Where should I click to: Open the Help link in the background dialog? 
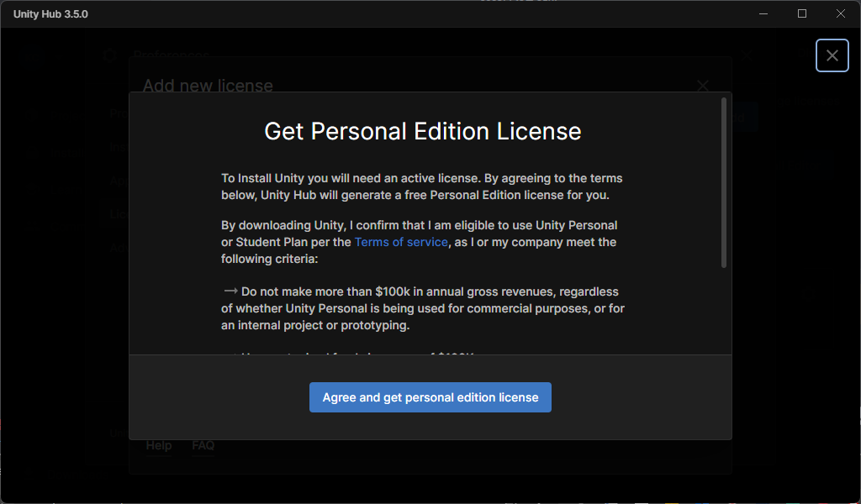159,445
